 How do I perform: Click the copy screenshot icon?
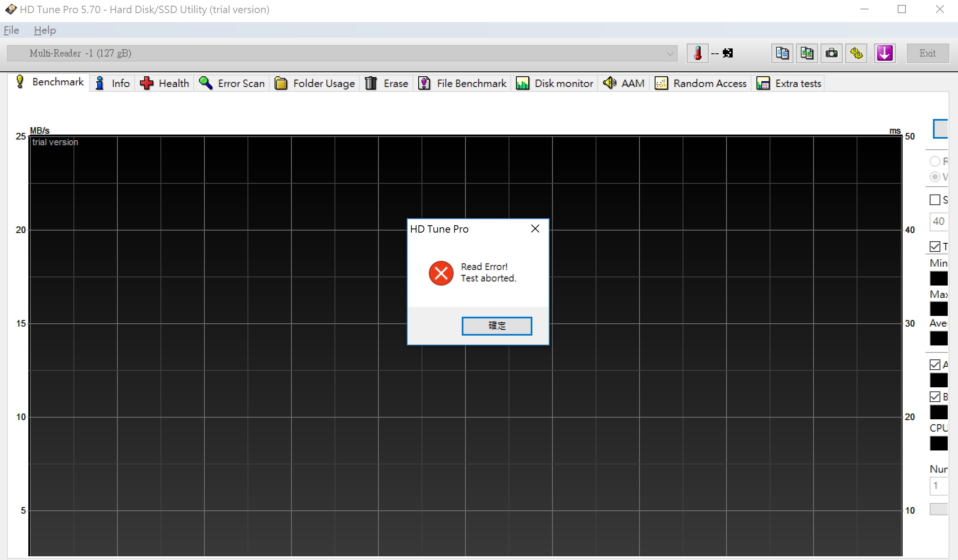click(x=807, y=53)
